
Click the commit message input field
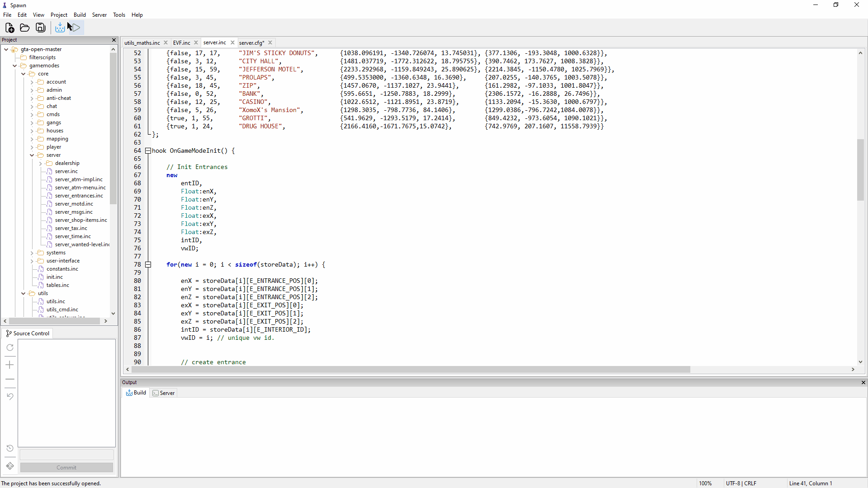[x=66, y=455]
